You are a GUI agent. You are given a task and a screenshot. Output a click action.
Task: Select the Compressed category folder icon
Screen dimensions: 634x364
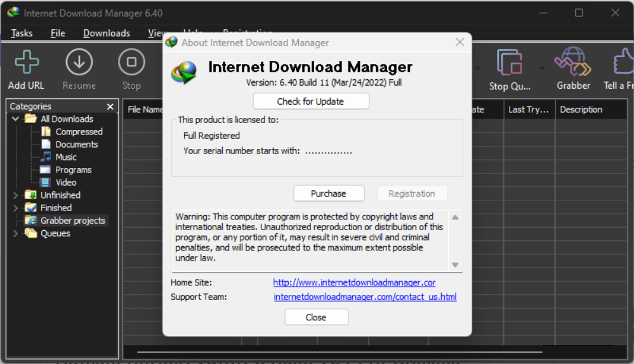point(46,132)
